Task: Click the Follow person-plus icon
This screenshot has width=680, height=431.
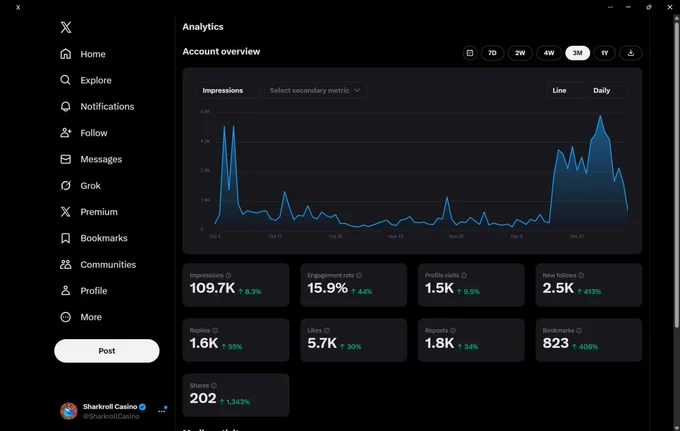Action: click(65, 133)
